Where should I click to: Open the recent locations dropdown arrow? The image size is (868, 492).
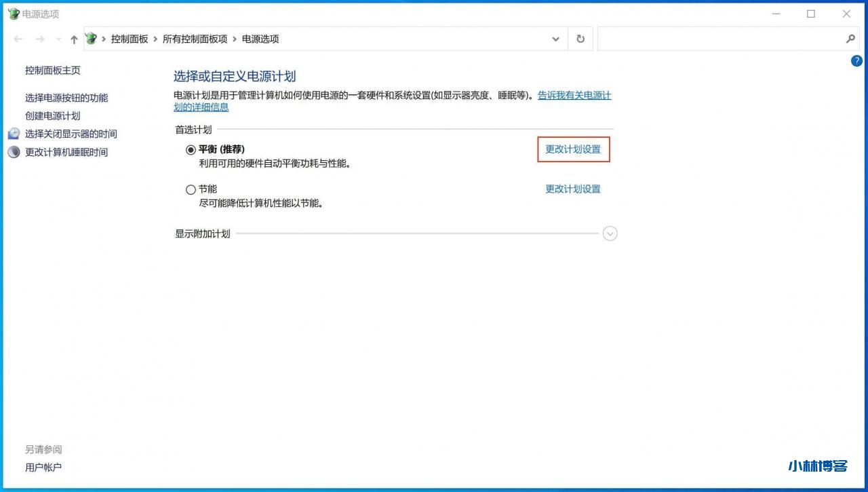(58, 39)
